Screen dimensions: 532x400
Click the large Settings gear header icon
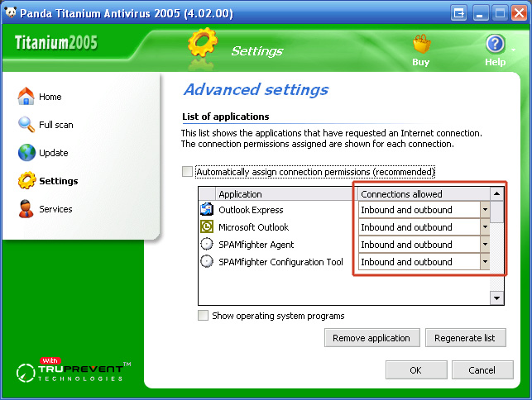click(203, 43)
